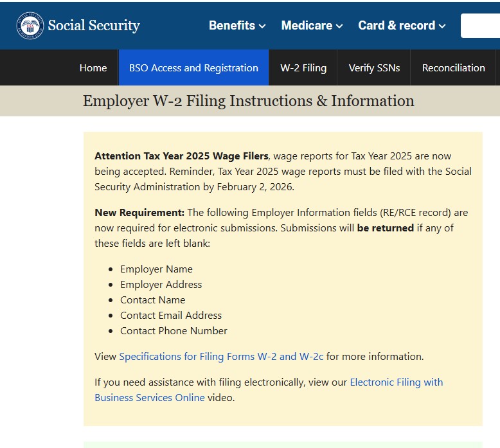Open the Reconciliation navigation item
The image size is (500, 448).
453,67
